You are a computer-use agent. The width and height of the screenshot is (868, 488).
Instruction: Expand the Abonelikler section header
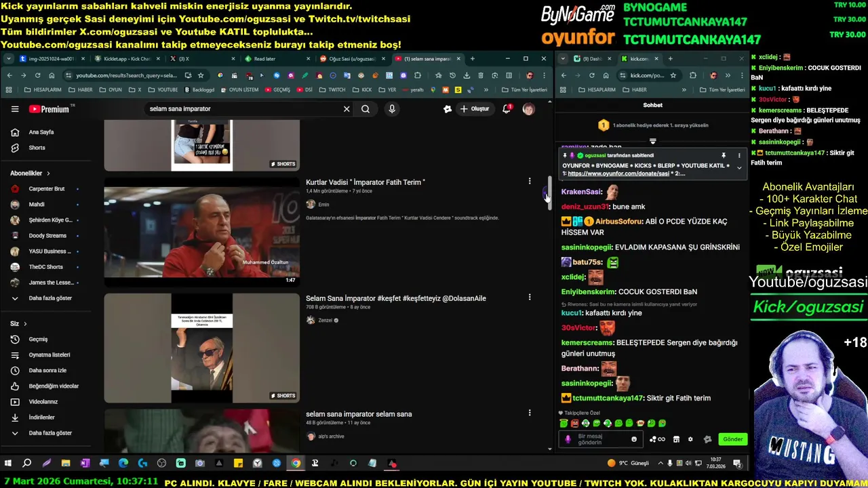(x=30, y=174)
